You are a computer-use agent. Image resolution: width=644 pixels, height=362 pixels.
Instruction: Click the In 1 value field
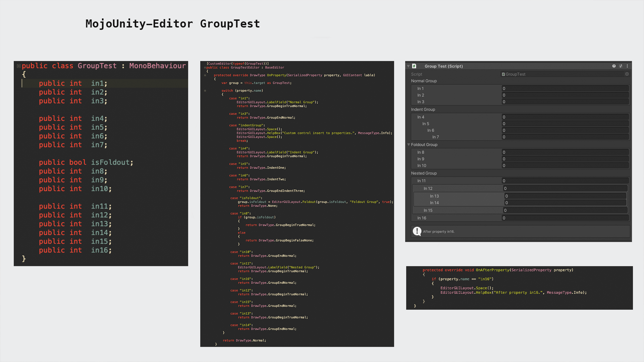pos(565,88)
